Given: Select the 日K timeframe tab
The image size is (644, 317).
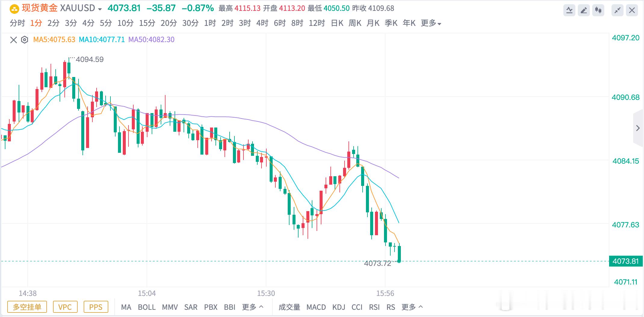Looking at the screenshot, I should [337, 23].
